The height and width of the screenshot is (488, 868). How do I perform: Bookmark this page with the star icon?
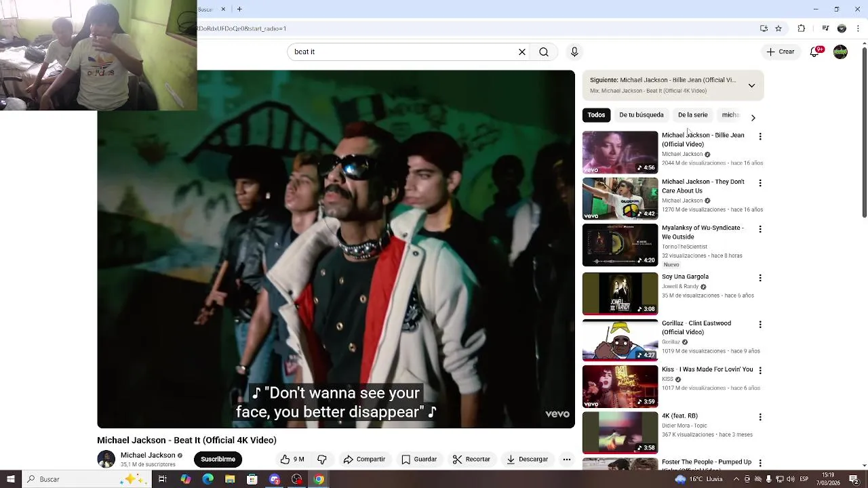click(x=778, y=28)
